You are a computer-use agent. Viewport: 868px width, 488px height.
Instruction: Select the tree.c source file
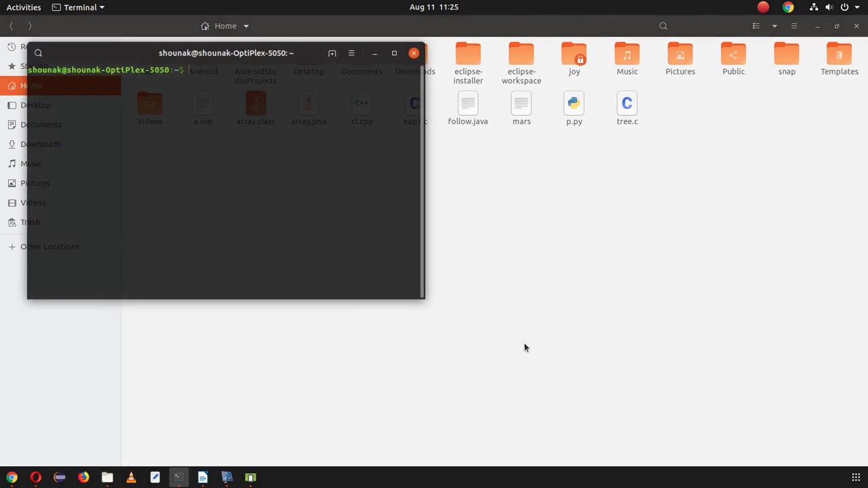coord(627,109)
